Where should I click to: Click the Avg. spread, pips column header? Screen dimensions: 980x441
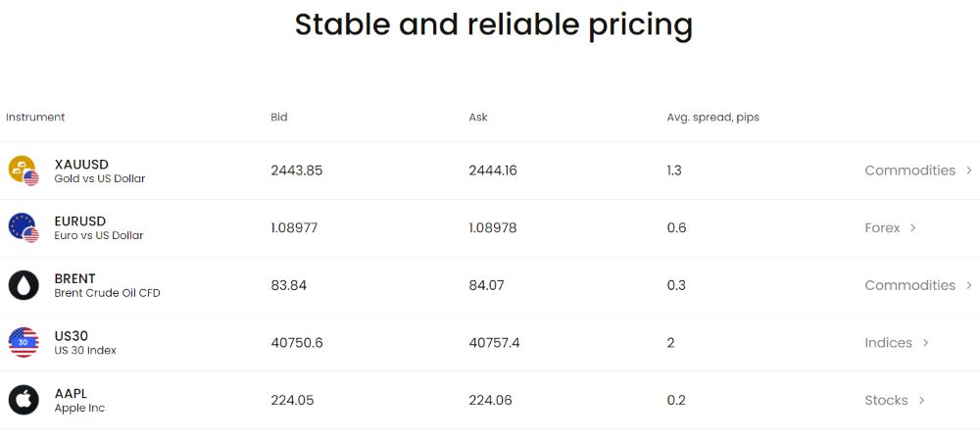(x=712, y=118)
